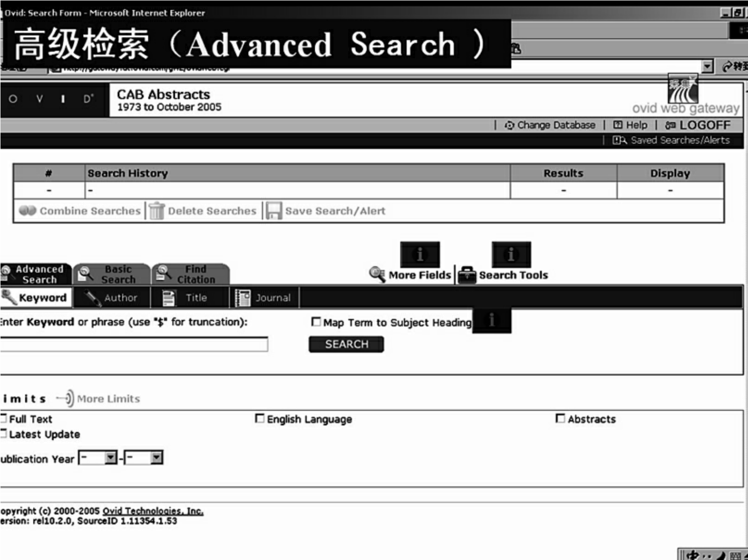Focus the keyword or phrase input field
The width and height of the screenshot is (748, 560).
(134, 344)
